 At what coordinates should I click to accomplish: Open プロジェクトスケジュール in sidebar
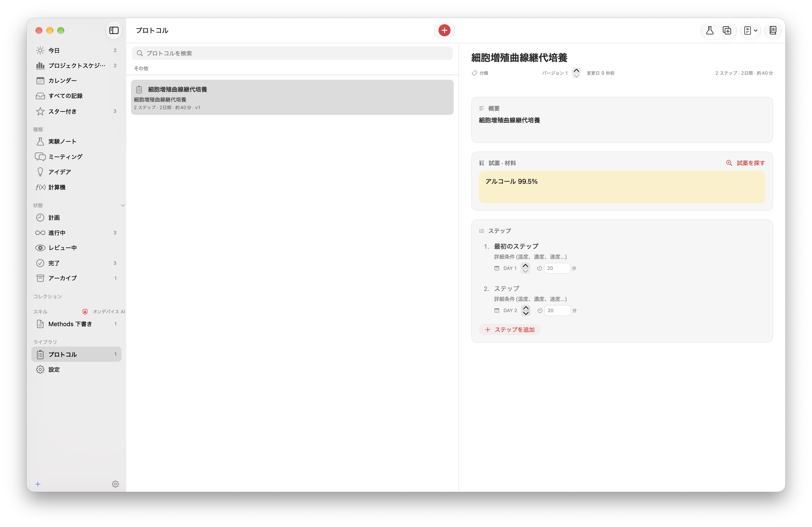point(76,66)
